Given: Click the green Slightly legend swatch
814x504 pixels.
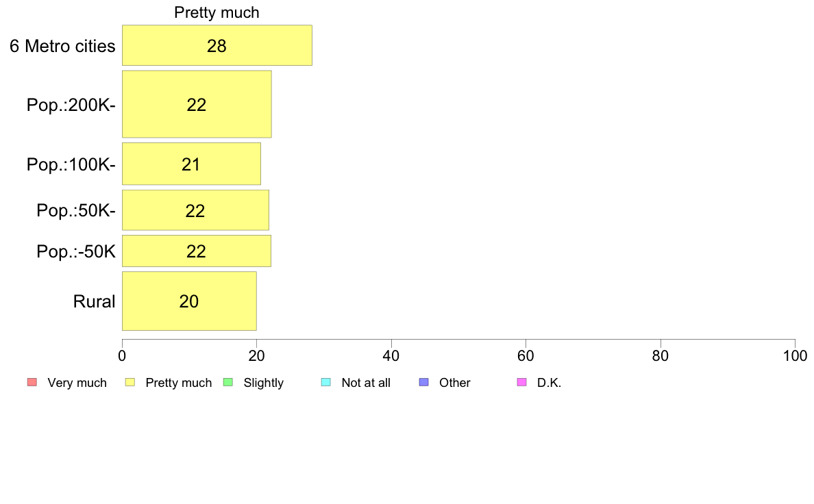Looking at the screenshot, I should [x=228, y=383].
